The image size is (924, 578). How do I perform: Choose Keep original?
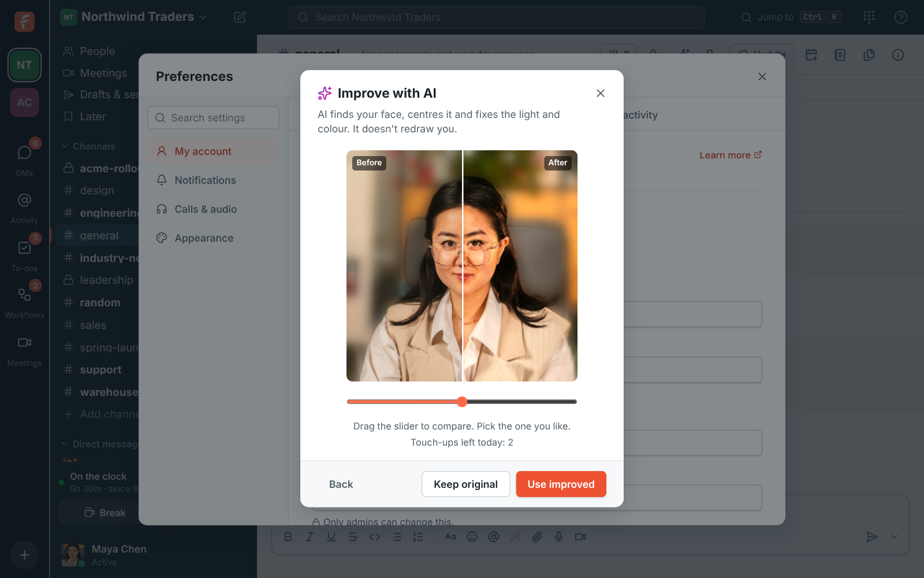(465, 484)
